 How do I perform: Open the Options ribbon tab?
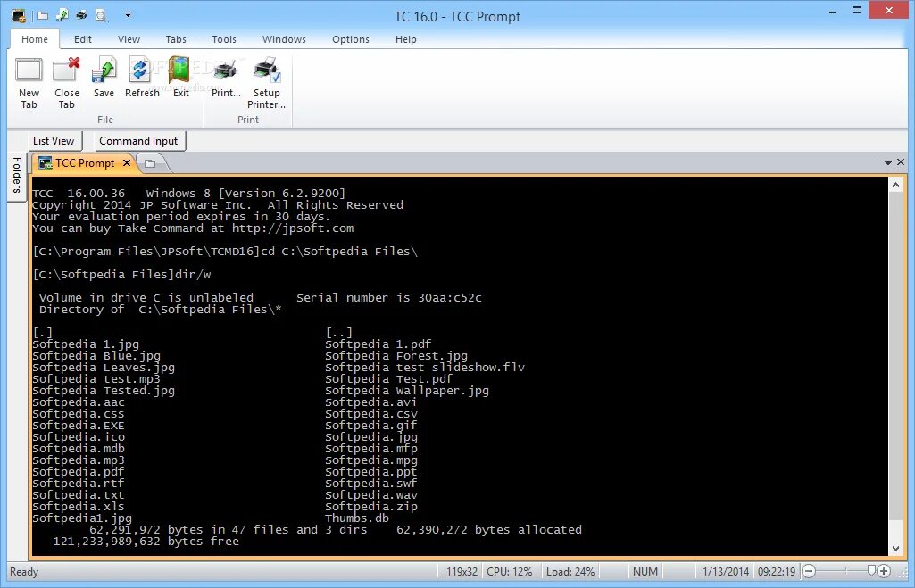click(351, 39)
